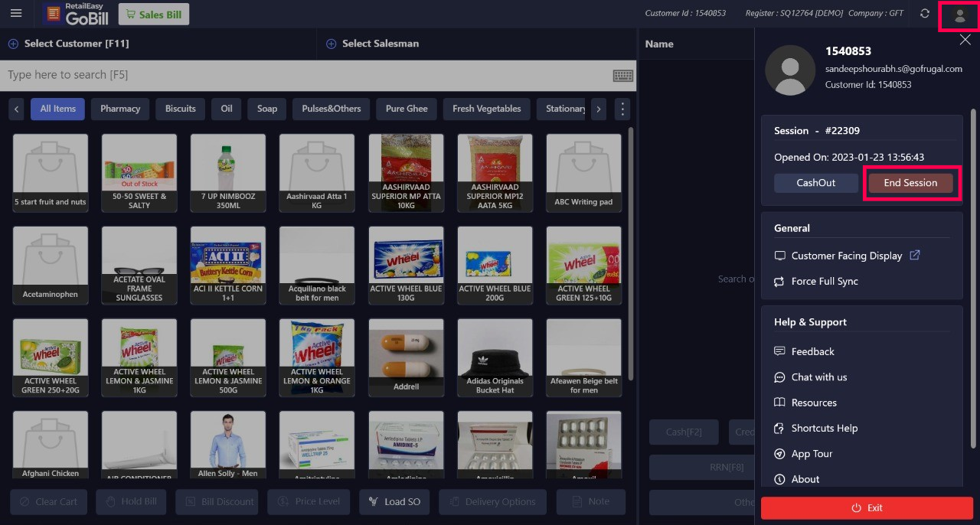This screenshot has width=980, height=525.
Task: Open Feedback under Help & Support
Action: point(804,351)
